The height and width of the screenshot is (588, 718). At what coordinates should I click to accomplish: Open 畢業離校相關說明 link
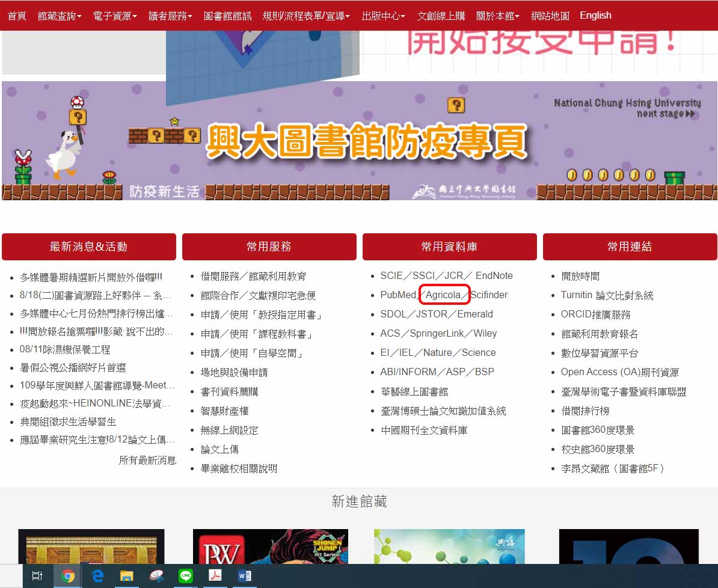(239, 468)
